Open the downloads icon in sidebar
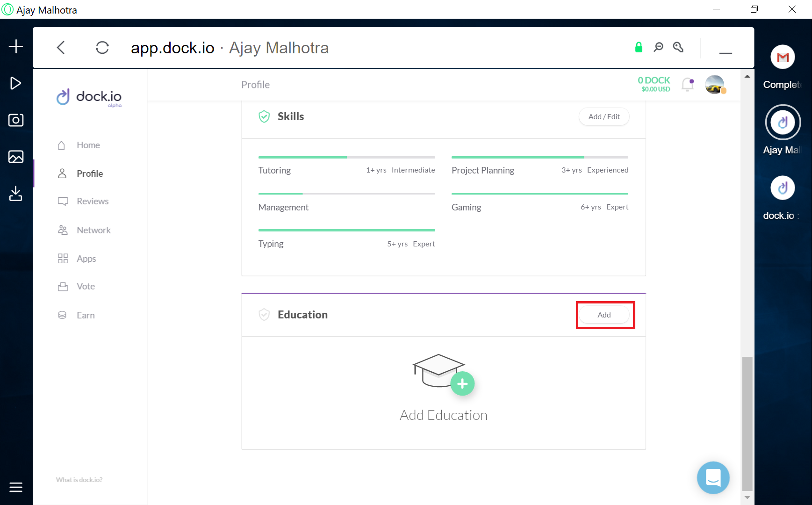The height and width of the screenshot is (505, 812). (x=16, y=194)
